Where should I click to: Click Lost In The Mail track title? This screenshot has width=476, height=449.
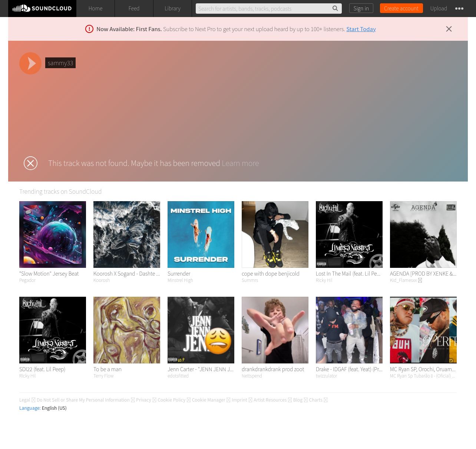click(x=348, y=274)
